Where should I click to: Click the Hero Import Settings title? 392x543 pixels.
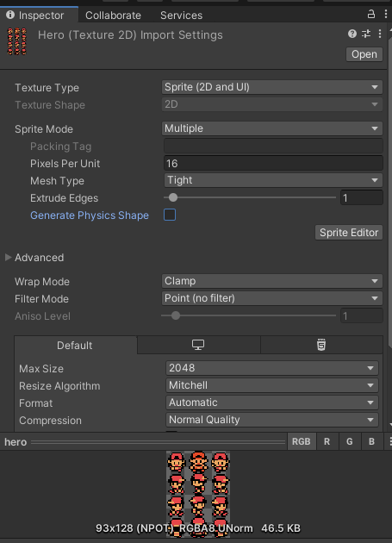130,35
